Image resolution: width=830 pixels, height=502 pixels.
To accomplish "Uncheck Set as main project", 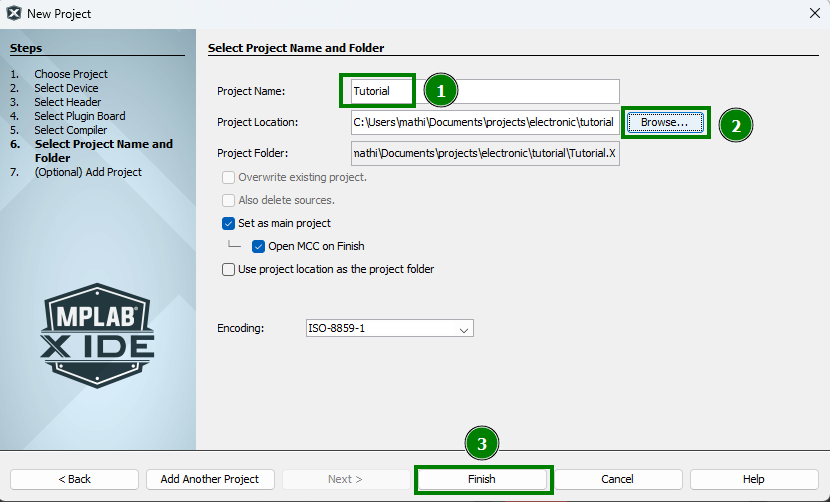I will (228, 223).
